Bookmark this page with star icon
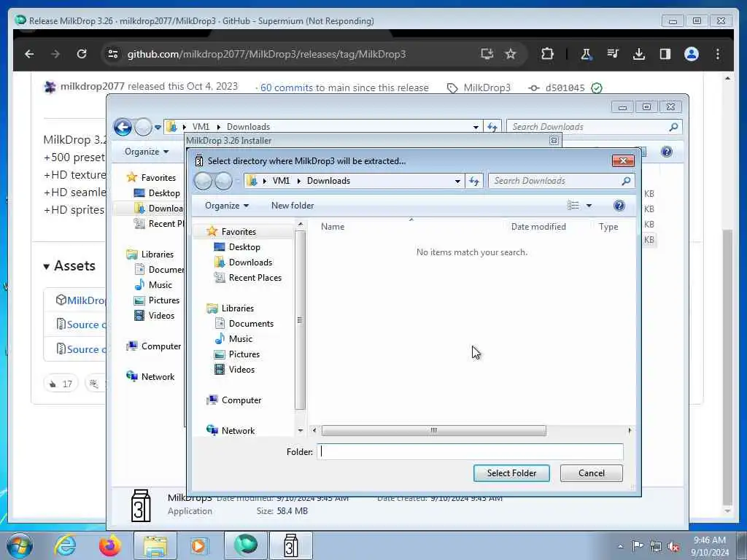 click(x=511, y=54)
